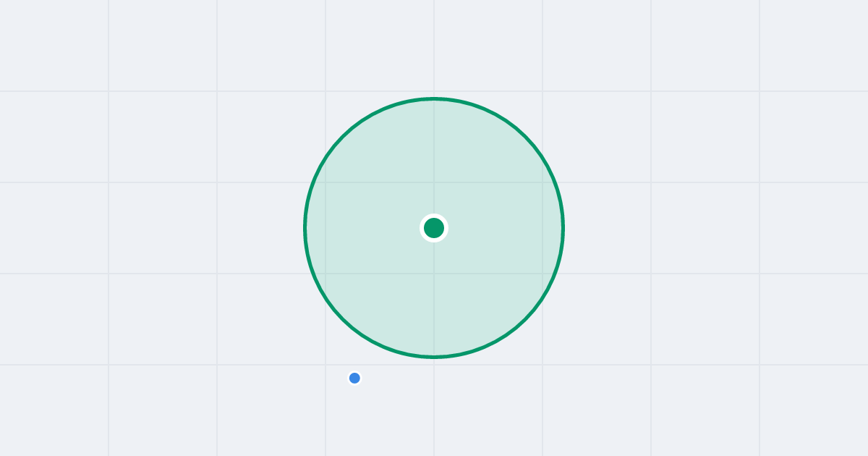Click the rightmost edge of the green circle border

click(563, 228)
